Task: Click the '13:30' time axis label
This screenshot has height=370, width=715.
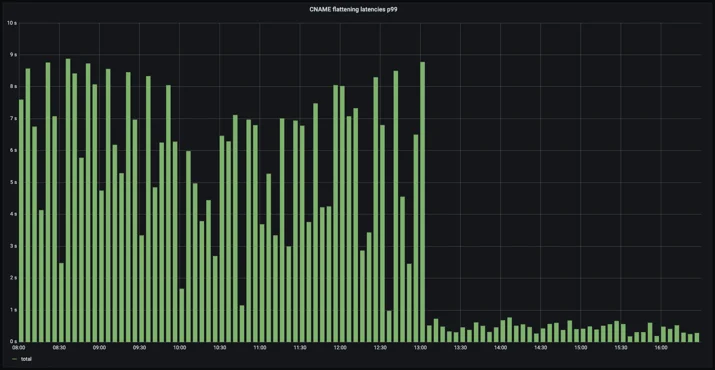Action: 460,348
